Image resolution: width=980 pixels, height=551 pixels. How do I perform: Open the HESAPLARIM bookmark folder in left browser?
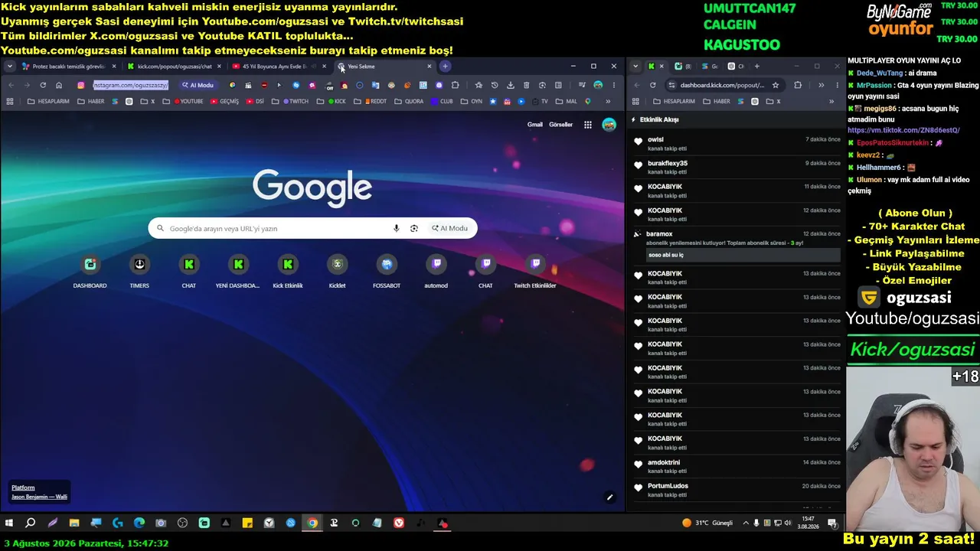pyautogui.click(x=48, y=101)
